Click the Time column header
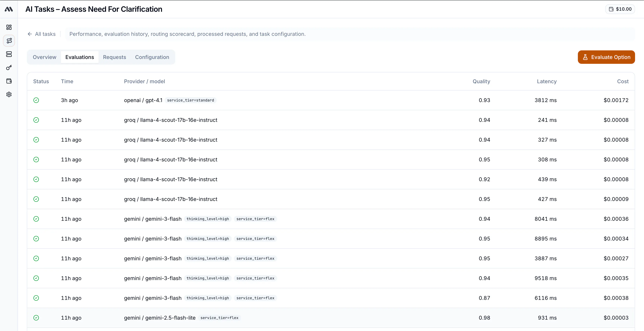Screen dimensions: 644x331 (x=67, y=81)
